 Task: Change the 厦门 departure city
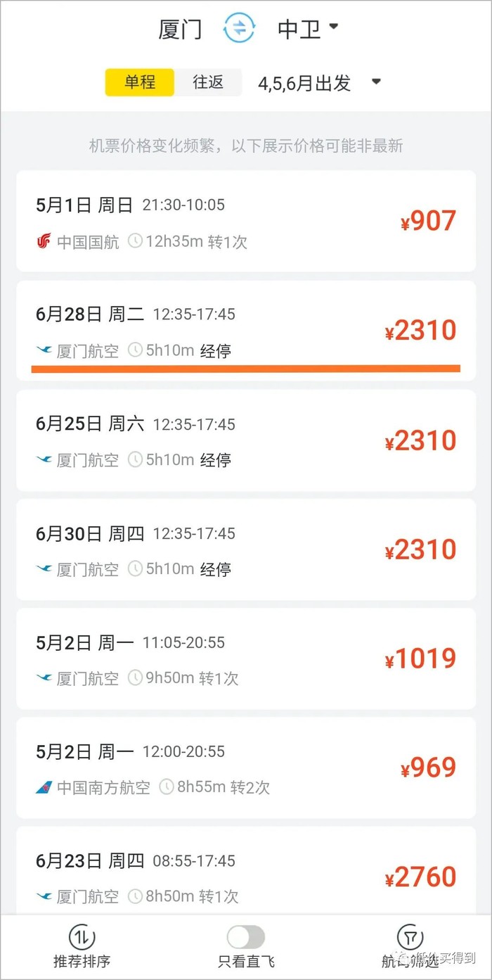[180, 30]
